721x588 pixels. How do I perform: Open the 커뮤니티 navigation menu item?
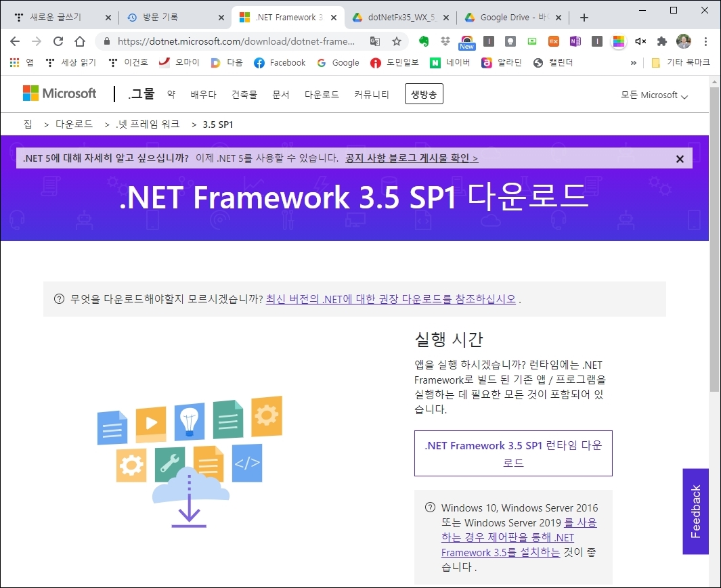click(x=372, y=95)
